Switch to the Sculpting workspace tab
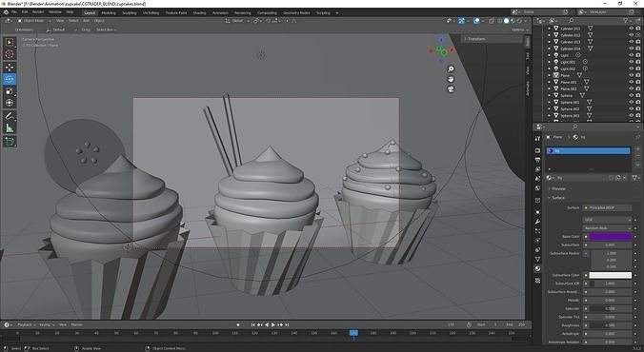The height and width of the screenshot is (352, 644). coord(130,12)
